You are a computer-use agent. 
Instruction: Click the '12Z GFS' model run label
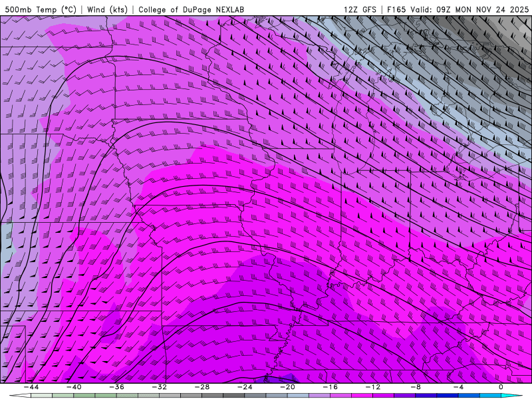[x=360, y=9]
